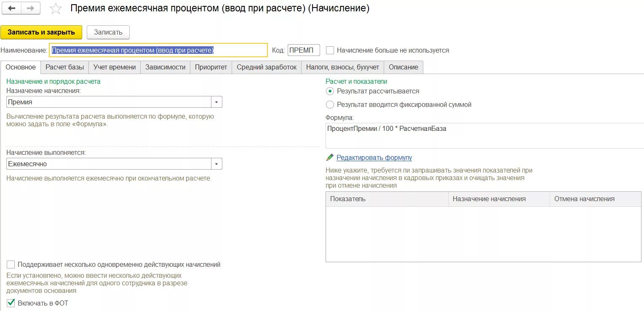The height and width of the screenshot is (311, 644).
Task: Add to favorites with the star icon
Action: [x=56, y=9]
